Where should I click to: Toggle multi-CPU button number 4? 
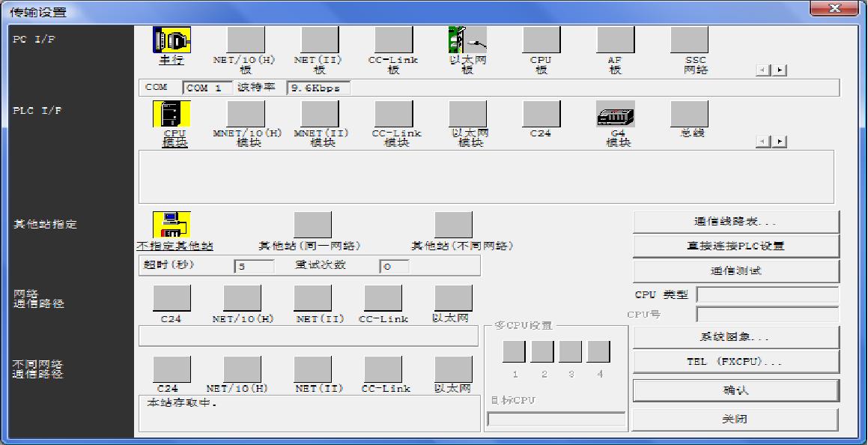coord(598,351)
